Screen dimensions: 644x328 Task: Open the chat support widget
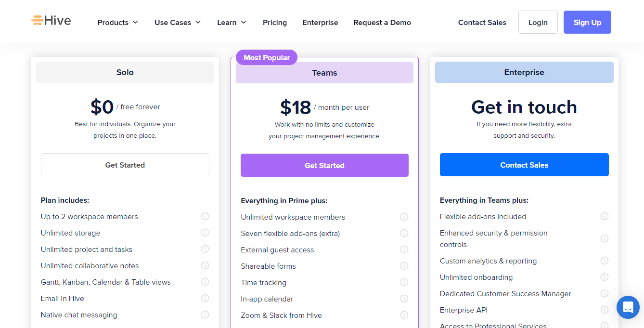pyautogui.click(x=628, y=307)
